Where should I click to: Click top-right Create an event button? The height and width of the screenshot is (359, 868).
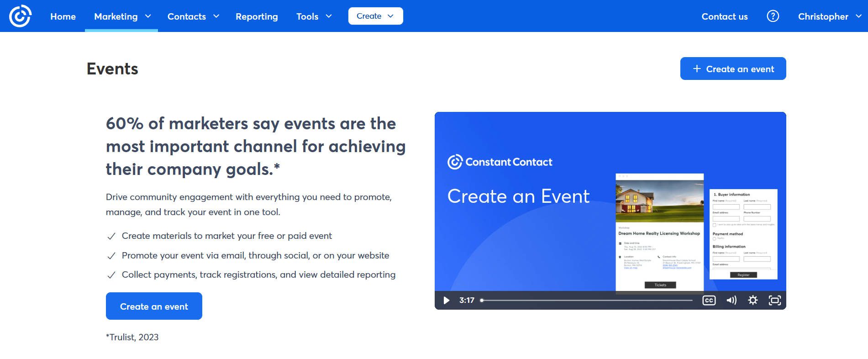[x=733, y=69]
